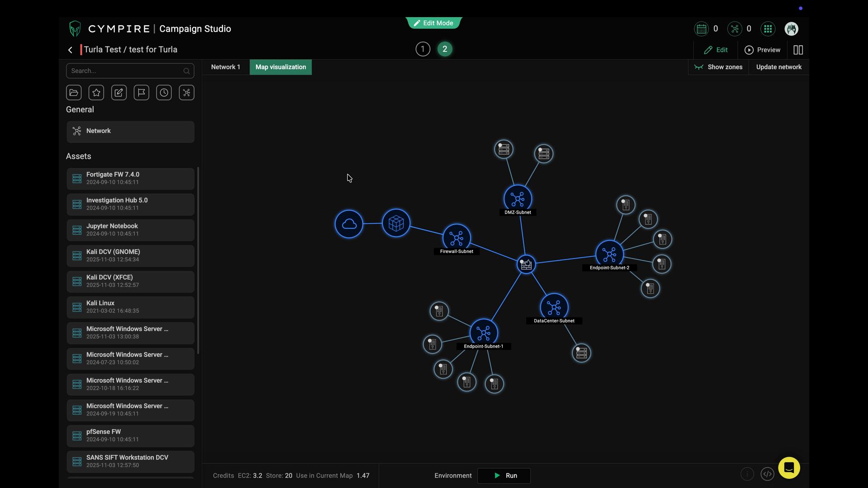This screenshot has width=868, height=488.
Task: Select Kali DCV (XFCE) asset
Action: click(131, 282)
